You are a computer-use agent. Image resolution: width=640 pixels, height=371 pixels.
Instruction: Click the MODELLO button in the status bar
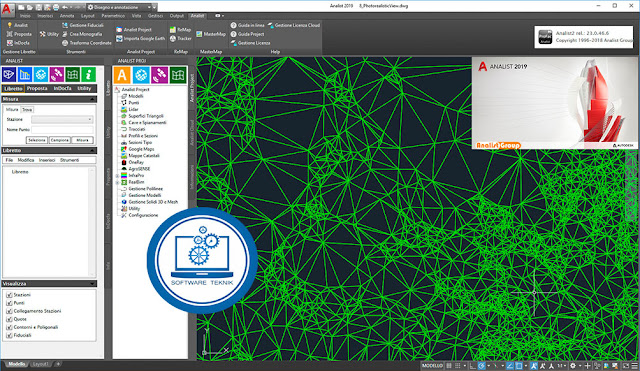pyautogui.click(x=432, y=366)
